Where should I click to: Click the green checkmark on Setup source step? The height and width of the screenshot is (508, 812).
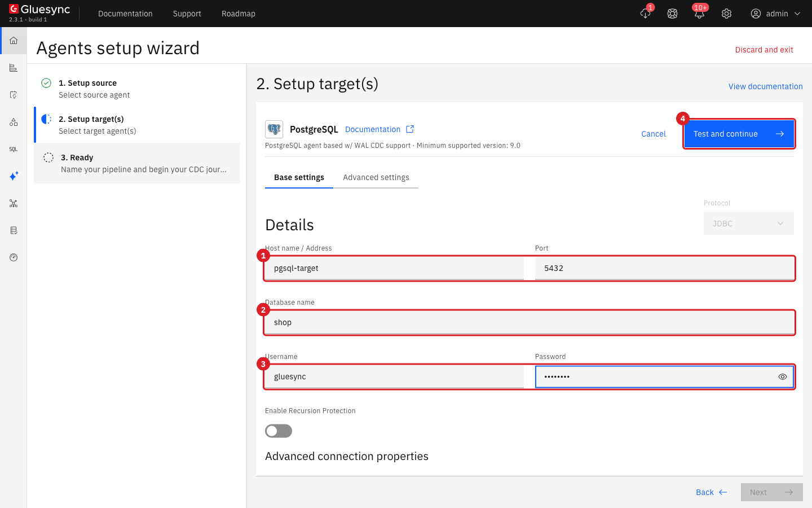46,83
